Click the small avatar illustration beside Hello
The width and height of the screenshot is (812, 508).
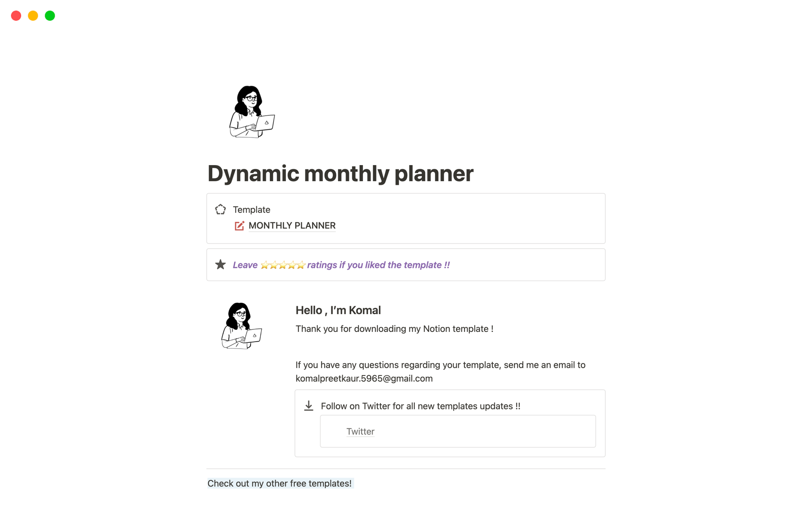pos(241,326)
